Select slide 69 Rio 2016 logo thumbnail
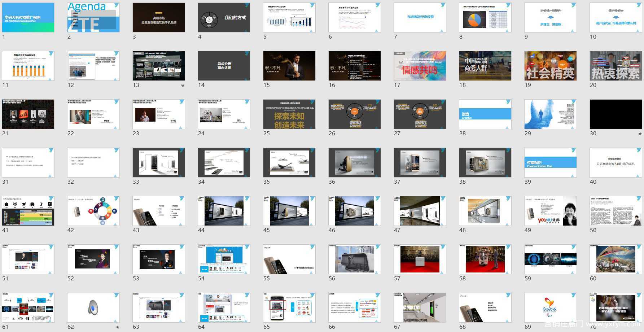The image size is (644, 332). pyautogui.click(x=551, y=307)
